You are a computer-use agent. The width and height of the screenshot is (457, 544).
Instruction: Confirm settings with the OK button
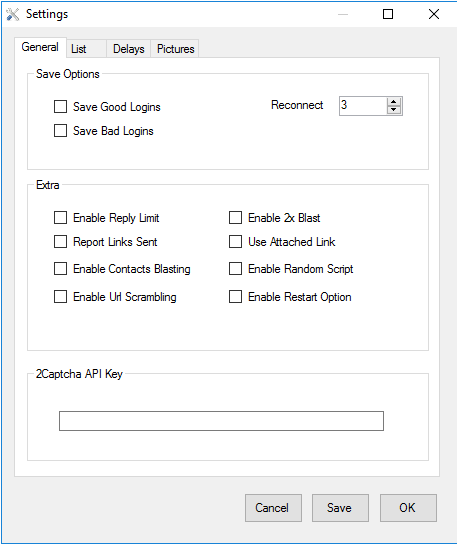coord(408,508)
